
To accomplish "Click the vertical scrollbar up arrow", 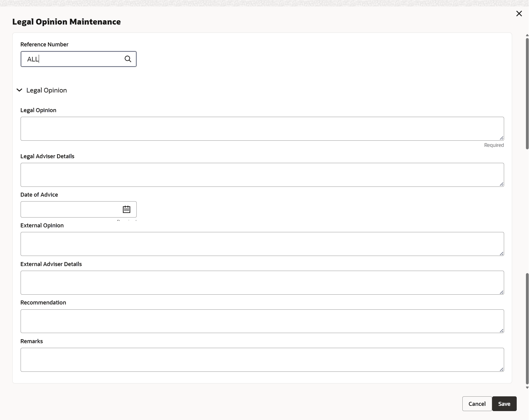I will (527, 35).
